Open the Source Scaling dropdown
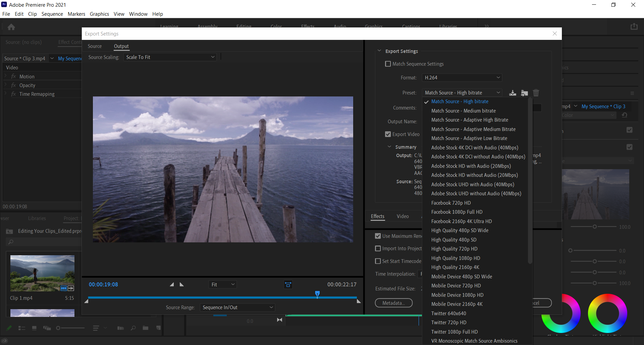This screenshot has width=644, height=345. 170,57
